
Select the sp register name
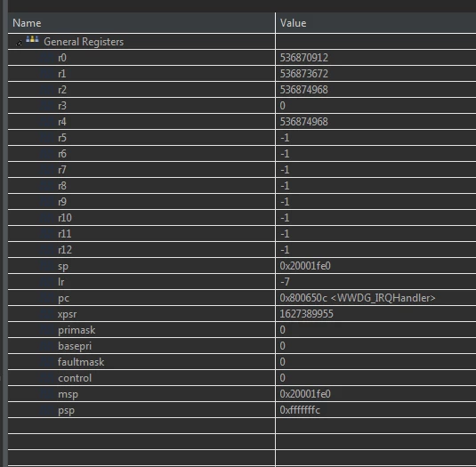[x=63, y=267]
